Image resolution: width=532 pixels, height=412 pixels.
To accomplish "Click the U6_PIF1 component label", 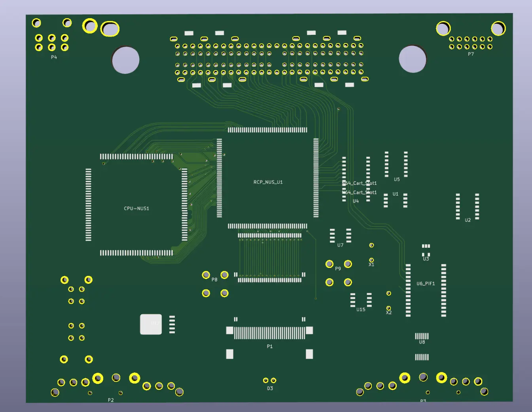I will coord(426,283).
